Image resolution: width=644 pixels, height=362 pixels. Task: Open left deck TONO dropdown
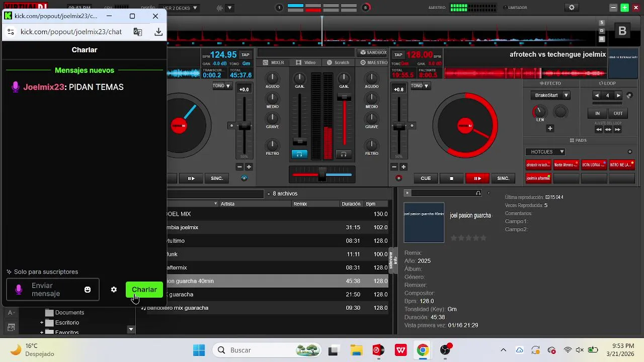[221, 86]
